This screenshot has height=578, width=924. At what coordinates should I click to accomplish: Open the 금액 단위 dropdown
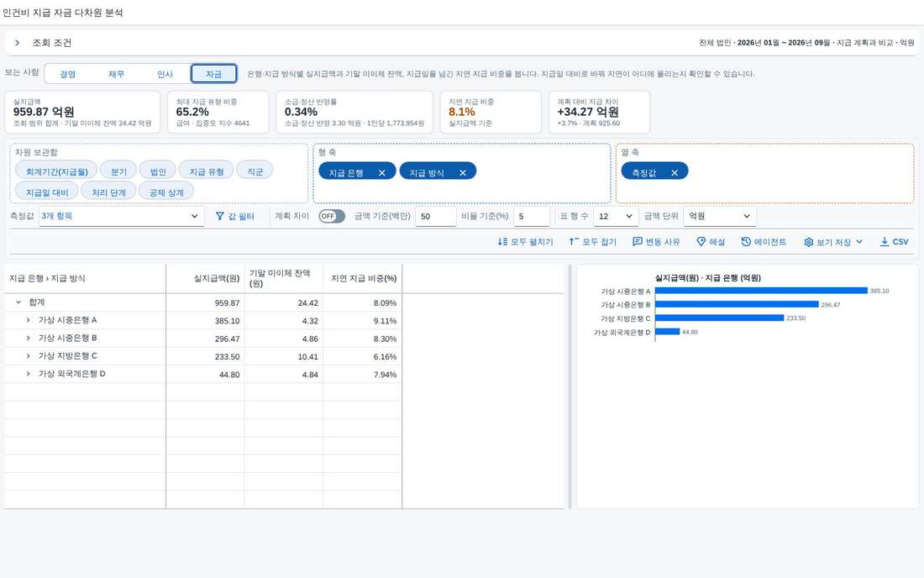(720, 216)
